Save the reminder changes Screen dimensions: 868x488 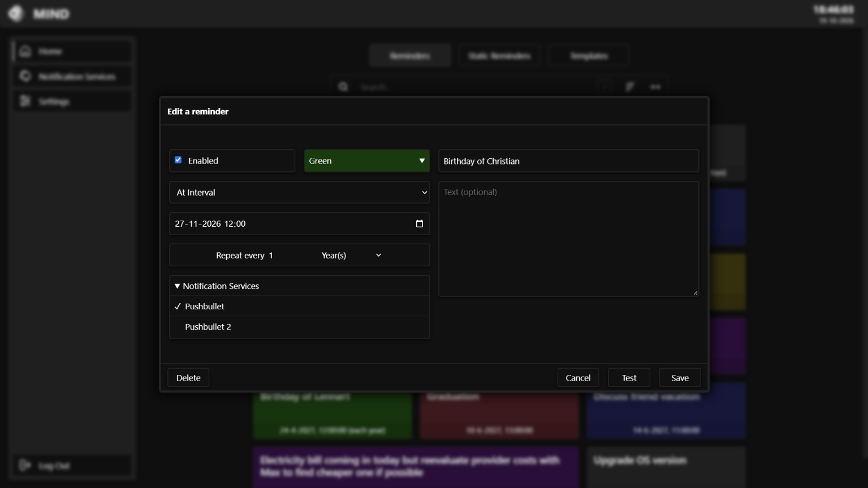(680, 378)
